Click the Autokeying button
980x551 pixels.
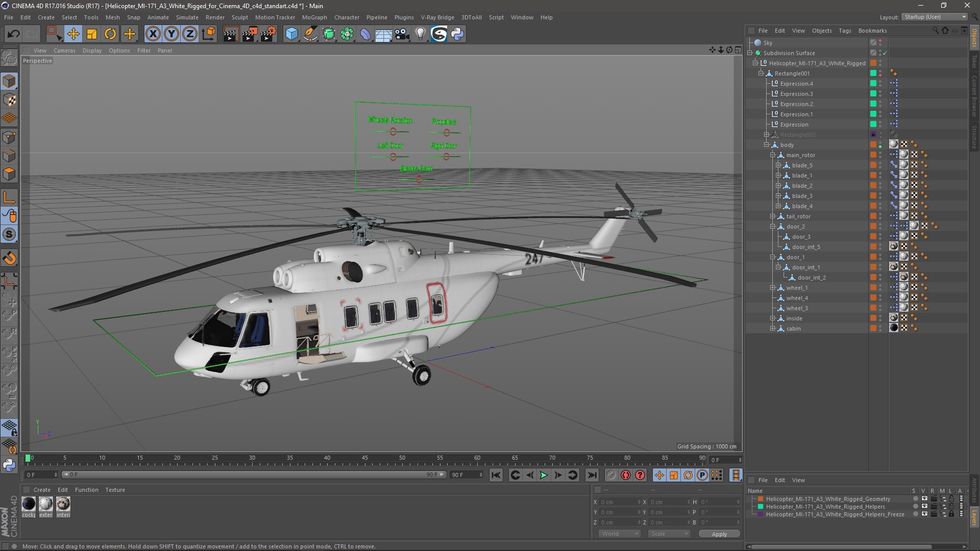pyautogui.click(x=626, y=475)
